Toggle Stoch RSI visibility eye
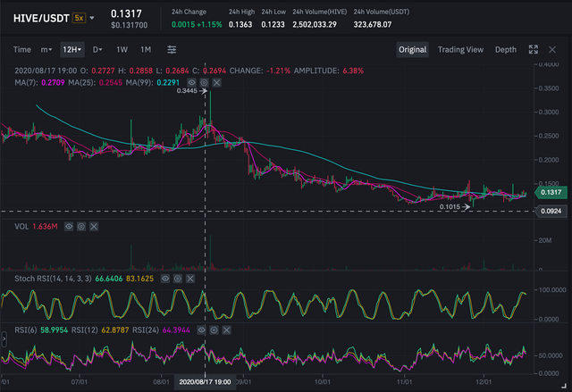572x392 pixels. 165,279
